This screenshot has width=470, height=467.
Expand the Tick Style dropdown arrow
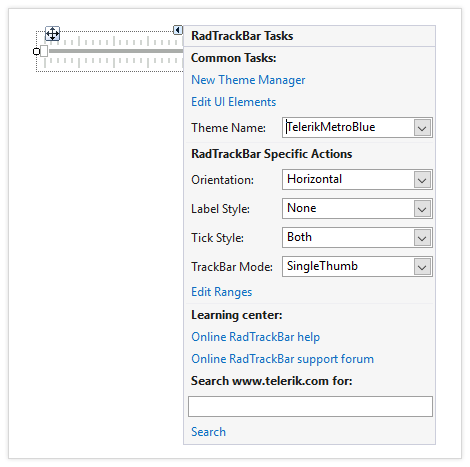click(422, 238)
